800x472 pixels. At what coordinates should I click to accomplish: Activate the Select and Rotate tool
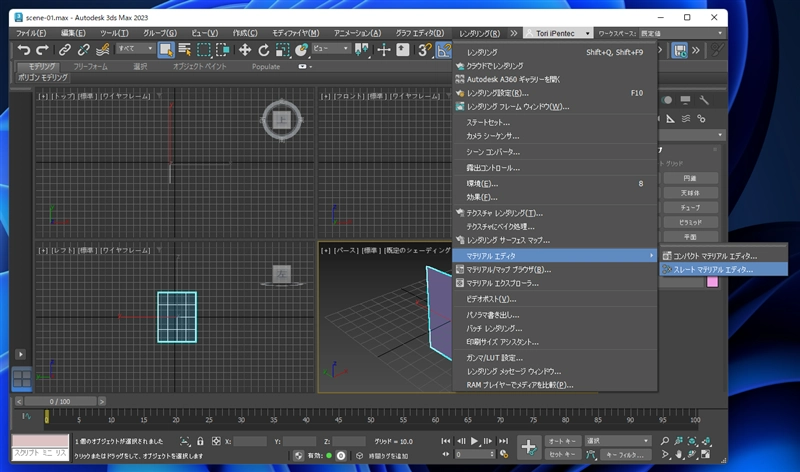click(x=264, y=49)
